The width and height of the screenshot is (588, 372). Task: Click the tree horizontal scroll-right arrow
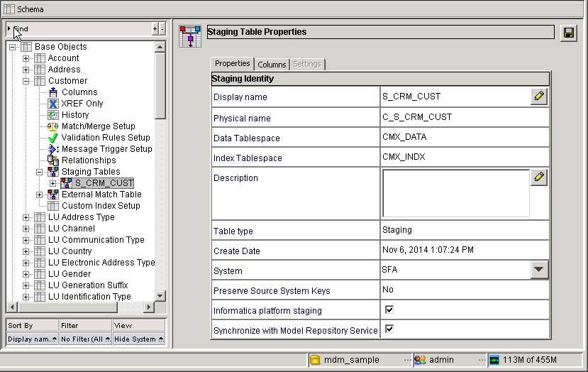click(x=149, y=307)
